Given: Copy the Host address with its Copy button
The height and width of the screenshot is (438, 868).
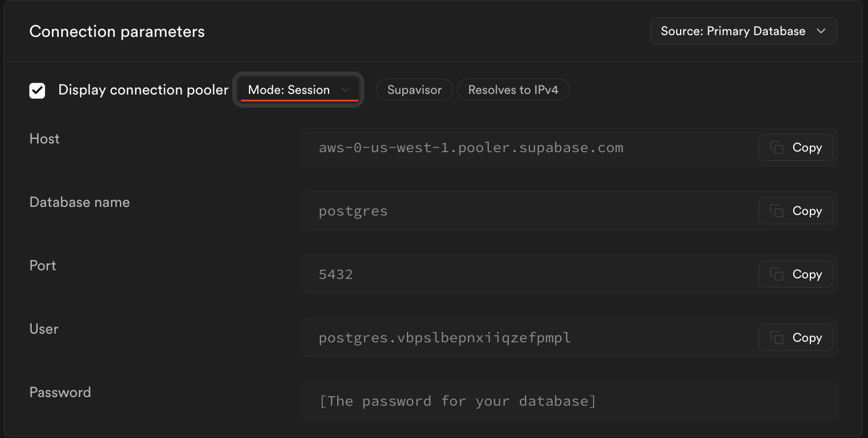Looking at the screenshot, I should [x=795, y=147].
